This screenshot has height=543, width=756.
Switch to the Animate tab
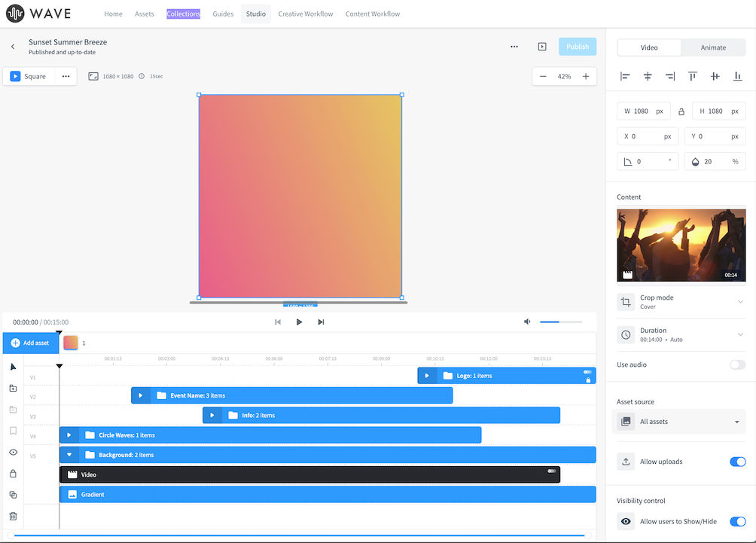[713, 47]
